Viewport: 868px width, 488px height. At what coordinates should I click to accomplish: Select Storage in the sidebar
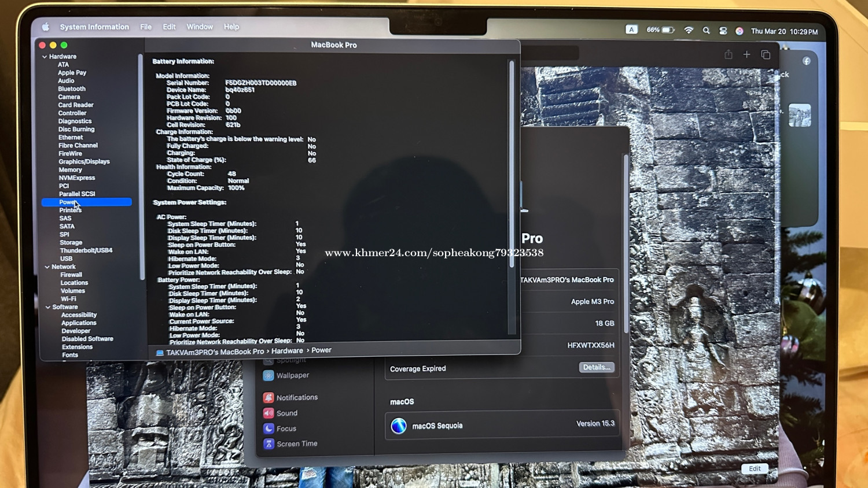(x=71, y=243)
